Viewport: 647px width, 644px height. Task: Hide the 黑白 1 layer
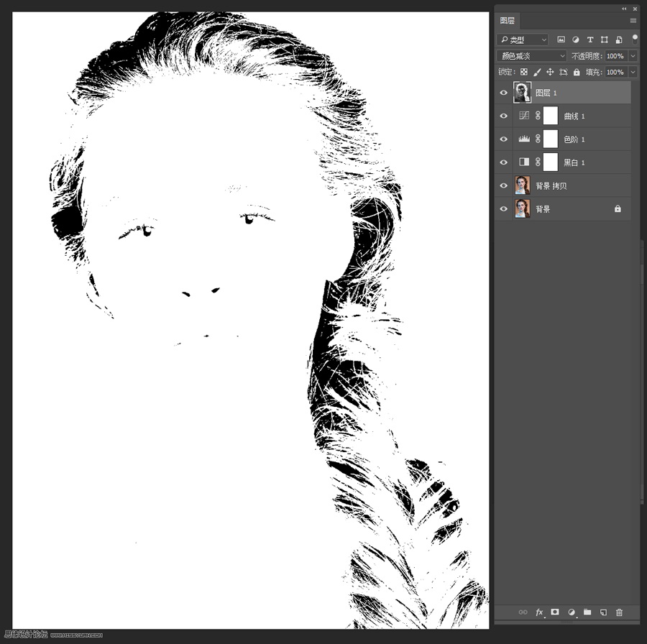[503, 162]
